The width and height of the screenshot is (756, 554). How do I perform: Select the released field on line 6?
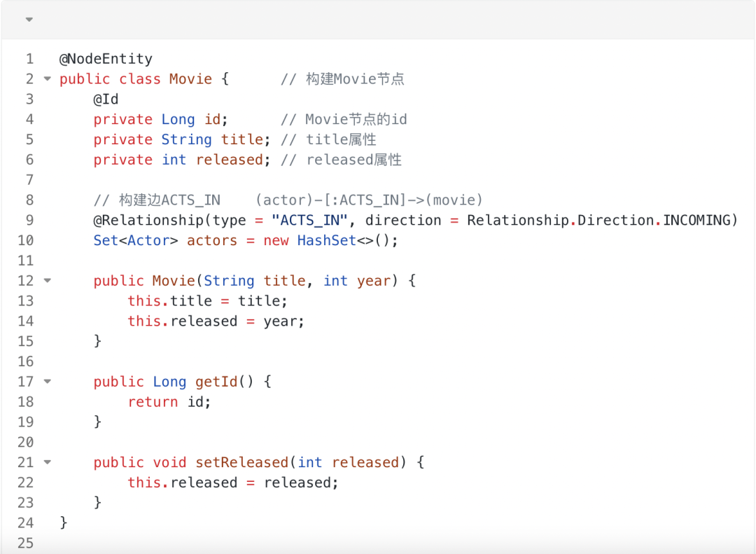point(229,160)
